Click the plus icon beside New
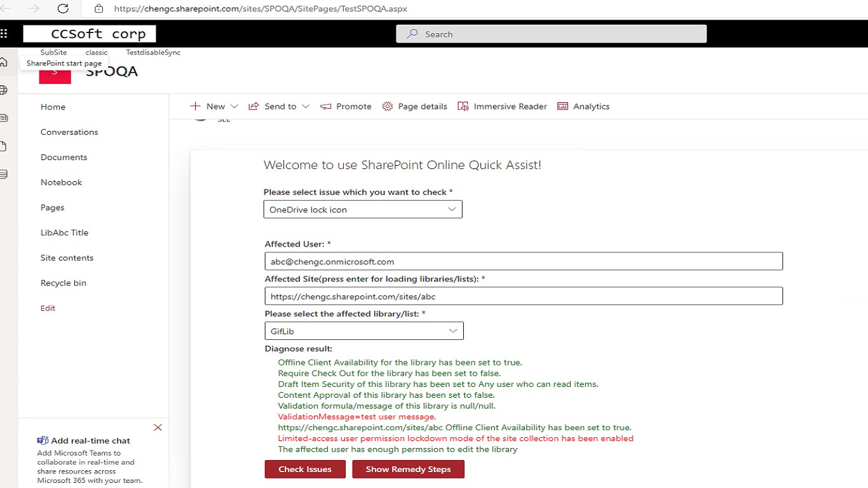This screenshot has height=488, width=868. pos(196,106)
